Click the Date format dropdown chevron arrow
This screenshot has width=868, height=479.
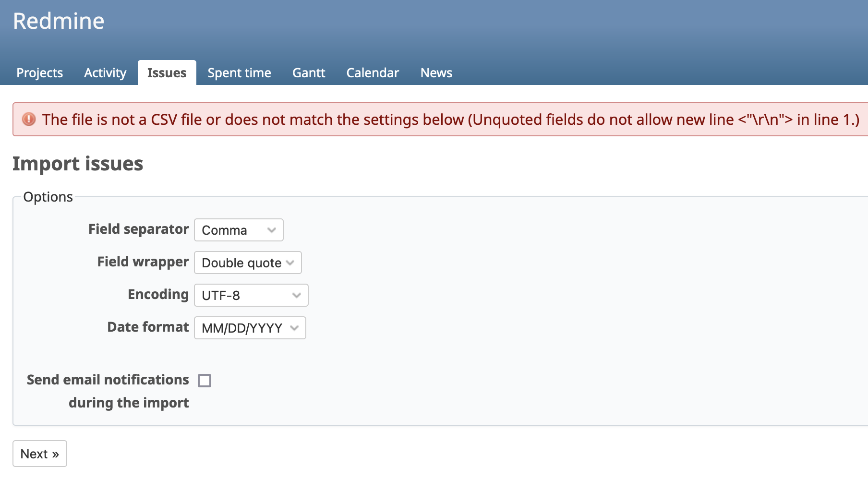[x=294, y=328]
